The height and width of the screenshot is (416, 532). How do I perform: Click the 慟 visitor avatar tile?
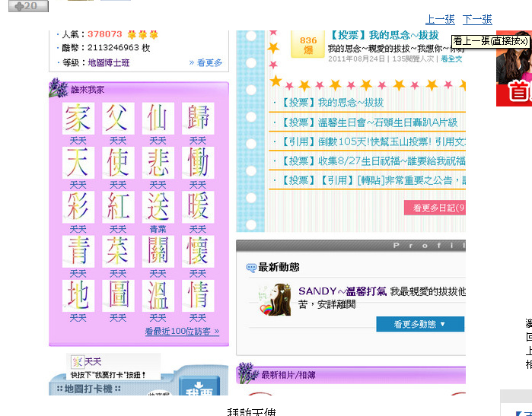pos(198,163)
